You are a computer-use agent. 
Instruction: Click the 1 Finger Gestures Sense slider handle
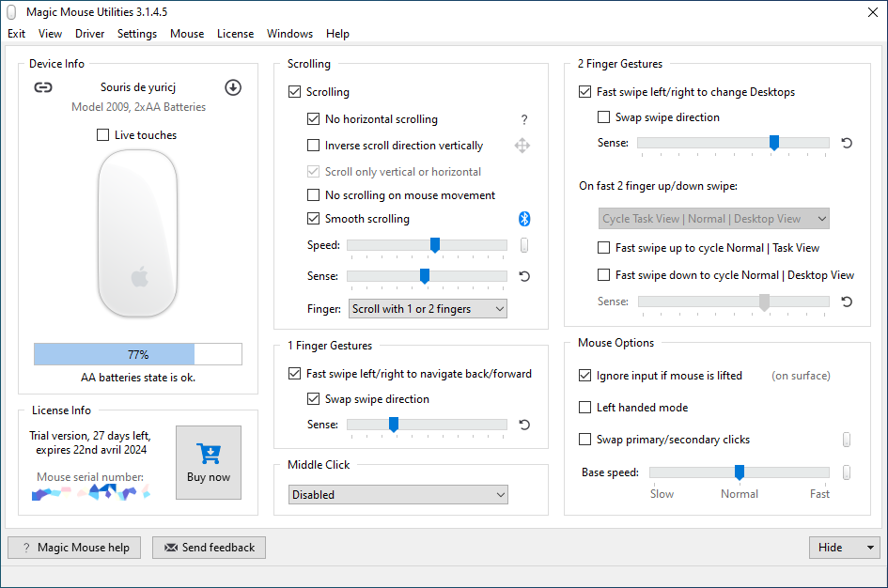(x=394, y=424)
